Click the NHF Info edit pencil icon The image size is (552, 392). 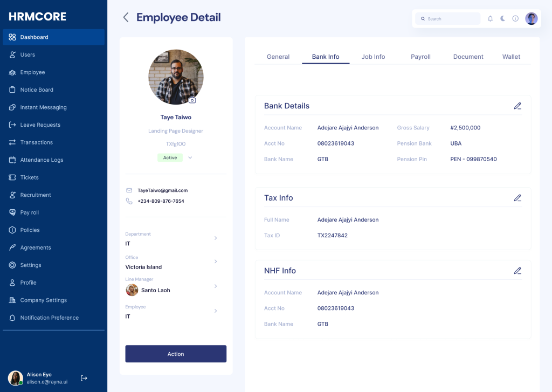pos(517,271)
